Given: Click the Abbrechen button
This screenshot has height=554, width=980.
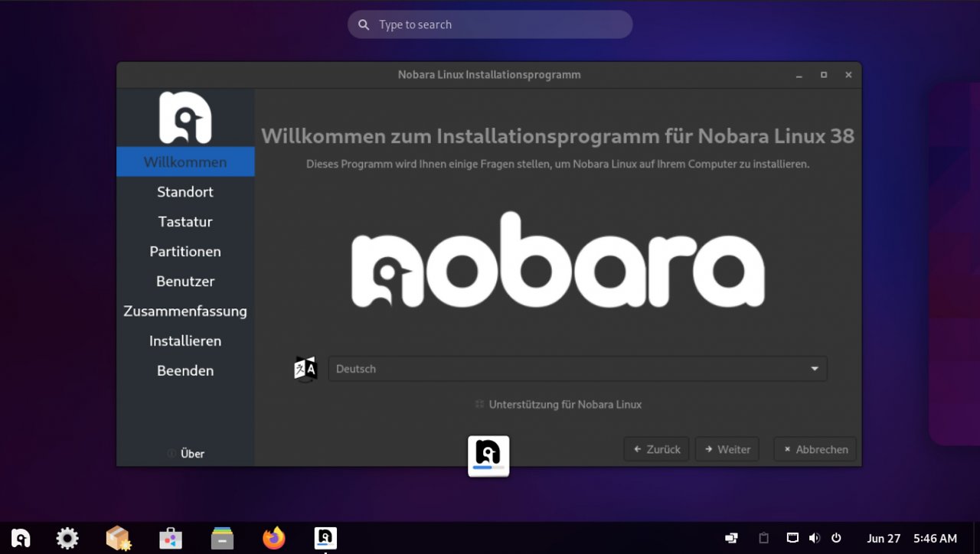Looking at the screenshot, I should click(x=815, y=449).
